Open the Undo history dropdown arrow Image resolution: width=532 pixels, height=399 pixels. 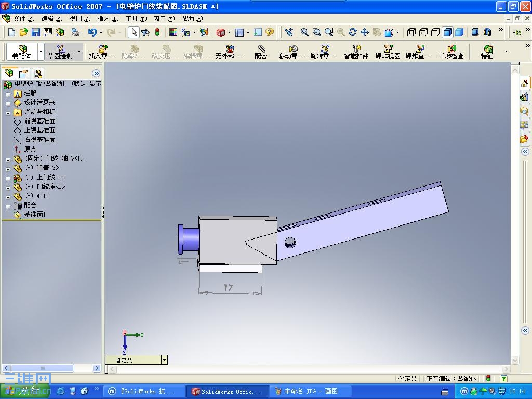pyautogui.click(x=101, y=32)
